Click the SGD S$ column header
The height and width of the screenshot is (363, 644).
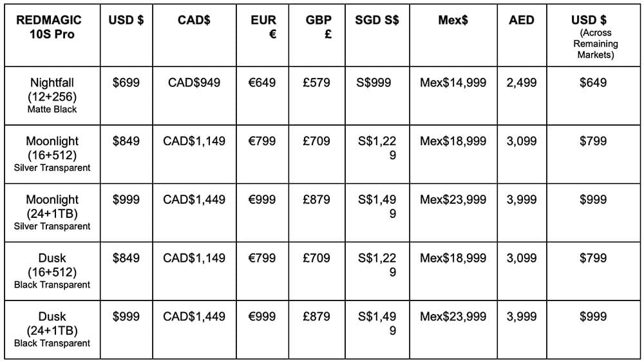(377, 20)
